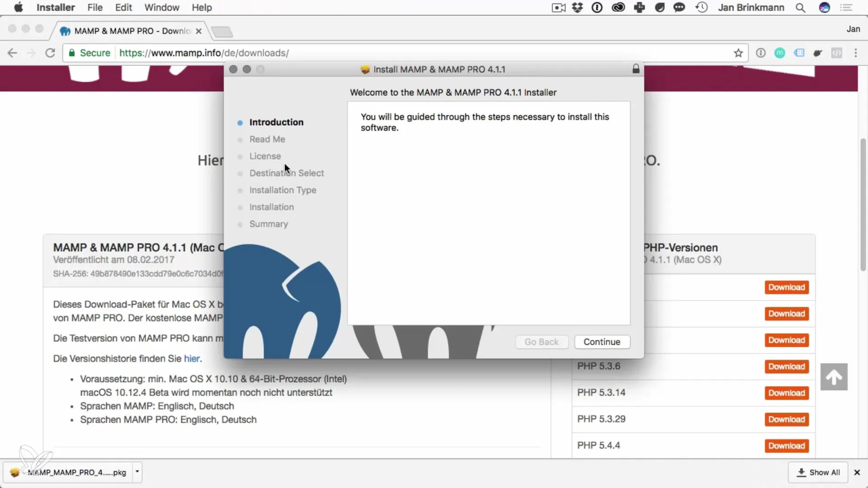This screenshot has height=488, width=868.
Task: Select Installation Type step in sidebar
Action: point(283,190)
